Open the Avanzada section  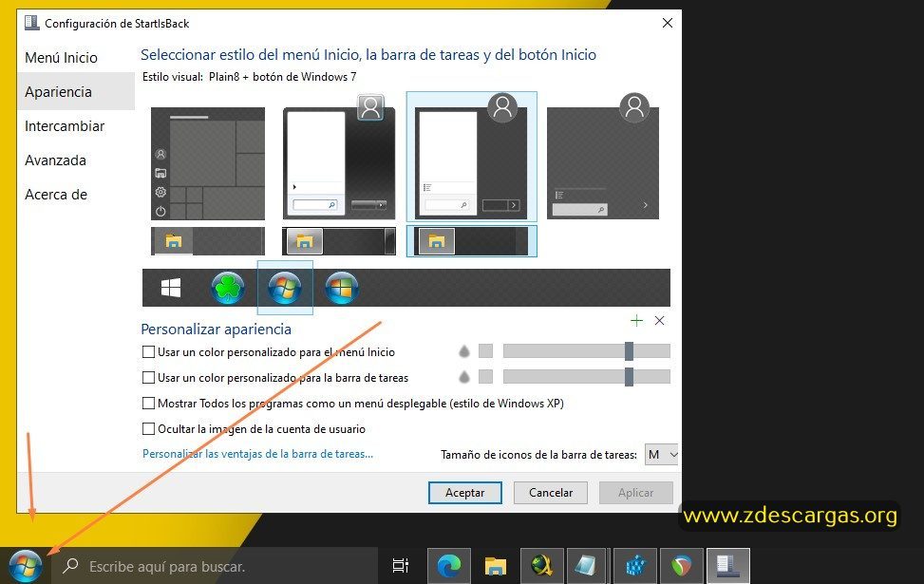point(55,160)
